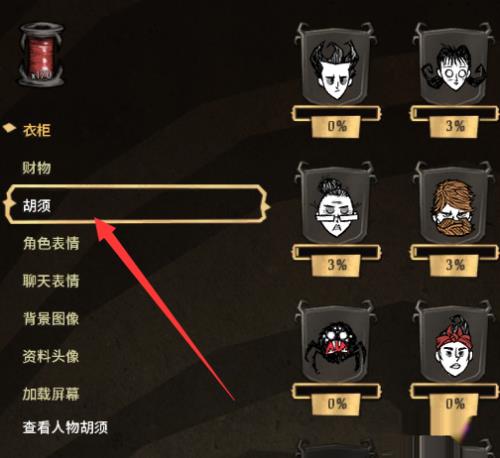500x458 pixels.
Task: Select the highlighted 胡须 category
Action: pyautogui.click(x=136, y=204)
